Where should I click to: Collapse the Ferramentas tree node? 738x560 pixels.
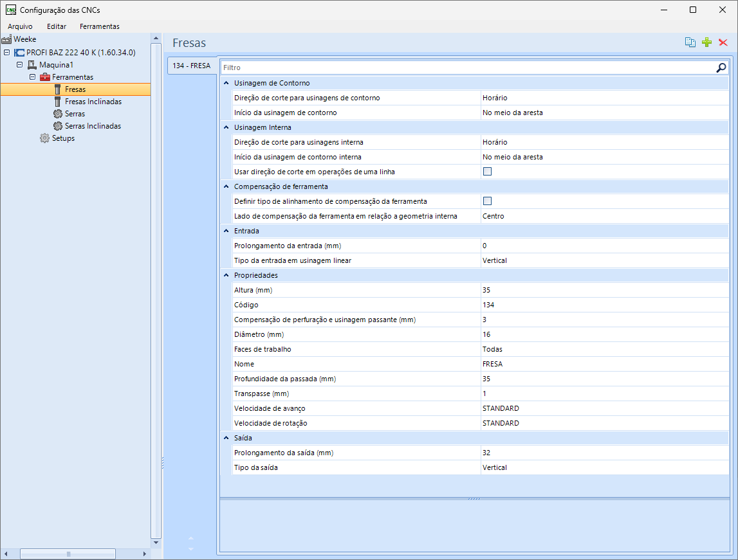(x=32, y=77)
